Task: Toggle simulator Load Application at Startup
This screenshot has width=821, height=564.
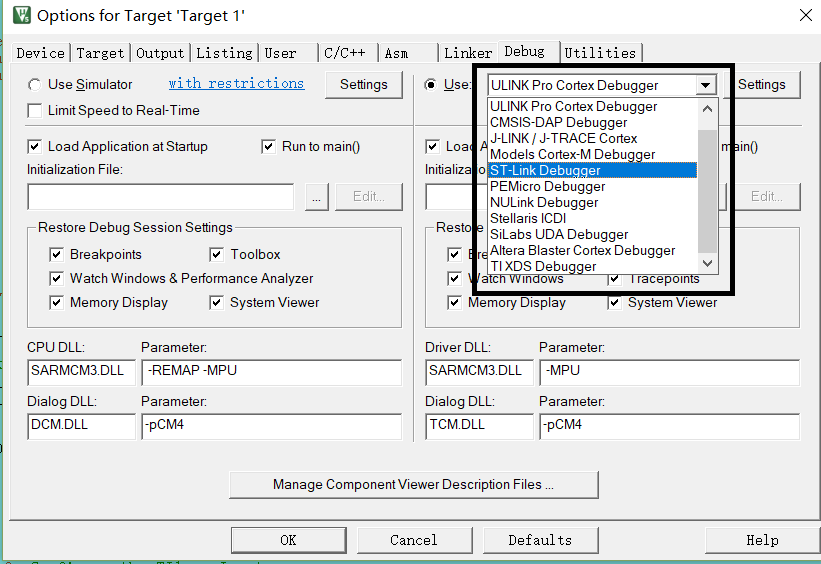Action: click(35, 146)
